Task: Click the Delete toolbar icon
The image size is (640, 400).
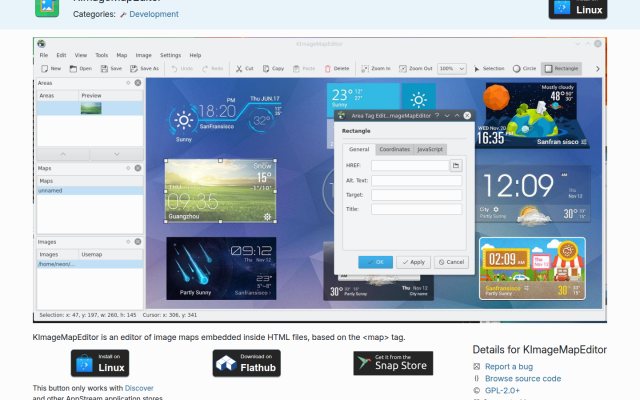Action: (x=327, y=69)
